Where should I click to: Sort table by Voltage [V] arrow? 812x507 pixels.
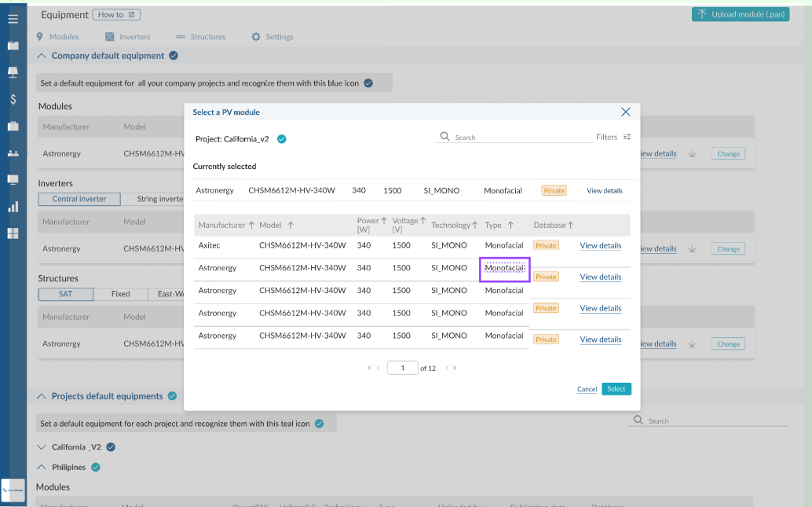[422, 220]
